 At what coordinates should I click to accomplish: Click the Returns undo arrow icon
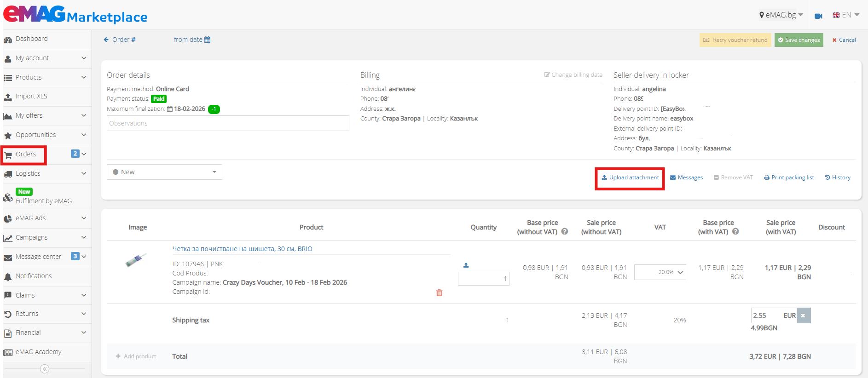coord(8,315)
